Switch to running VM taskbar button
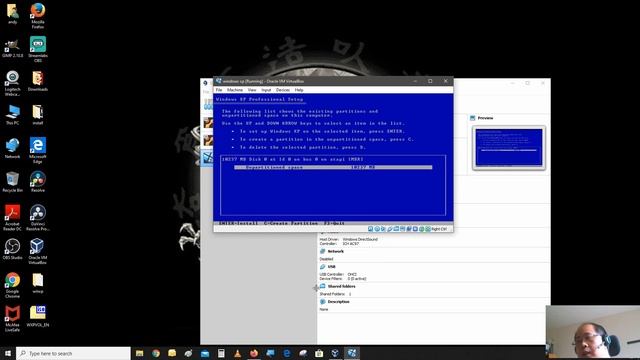The width and height of the screenshot is (640, 360). click(x=352, y=353)
